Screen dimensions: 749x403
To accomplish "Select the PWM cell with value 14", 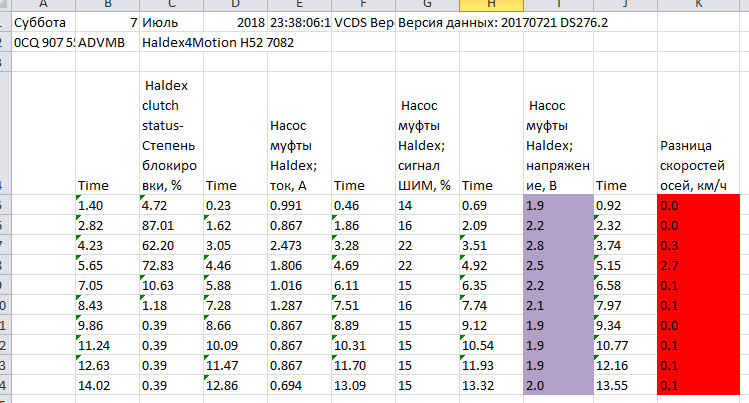I will [x=428, y=205].
